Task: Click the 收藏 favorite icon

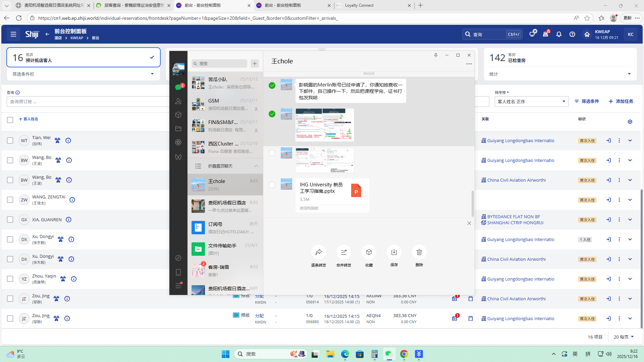Action: pyautogui.click(x=369, y=252)
